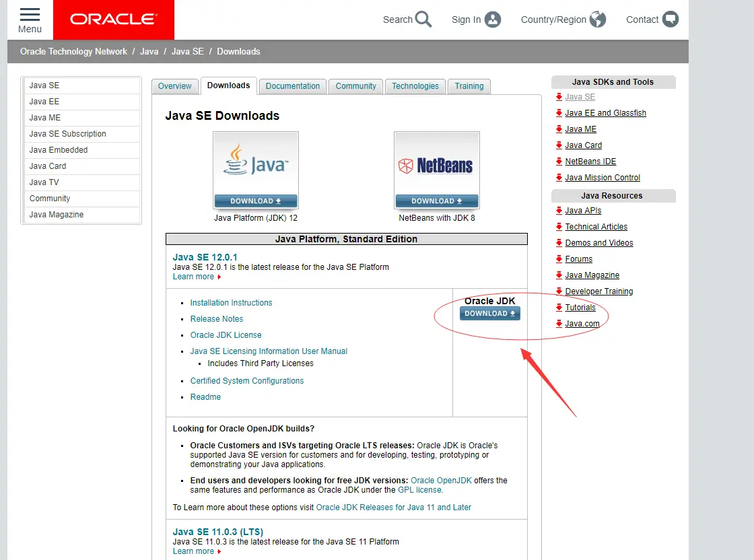This screenshot has width=754, height=560.
Task: Click Oracle Technology Network breadcrumb
Action: [73, 51]
